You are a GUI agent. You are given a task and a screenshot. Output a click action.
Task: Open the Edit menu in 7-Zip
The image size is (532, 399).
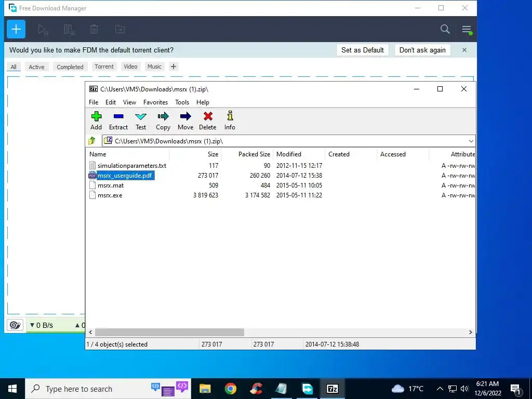pyautogui.click(x=111, y=102)
